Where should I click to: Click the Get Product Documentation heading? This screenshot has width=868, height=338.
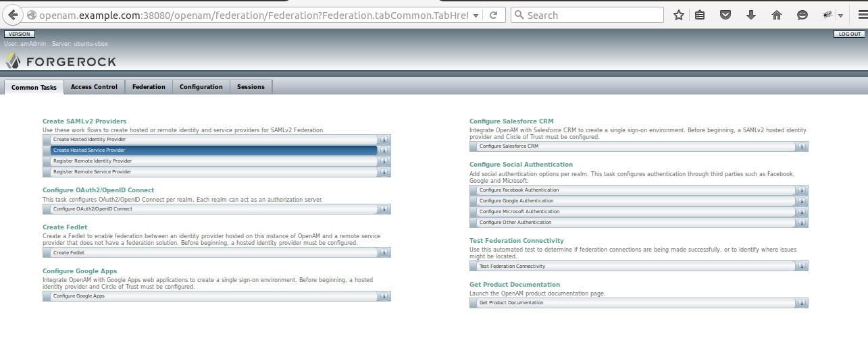[515, 285]
